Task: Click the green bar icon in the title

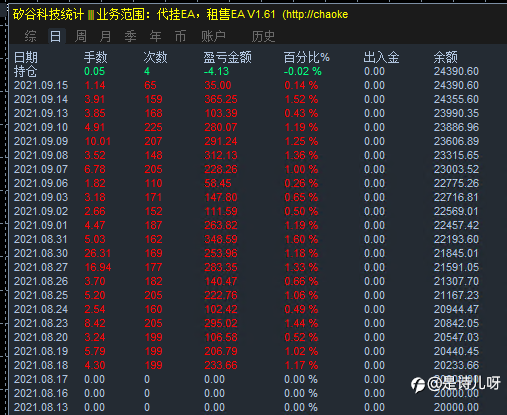Action: 91,15
